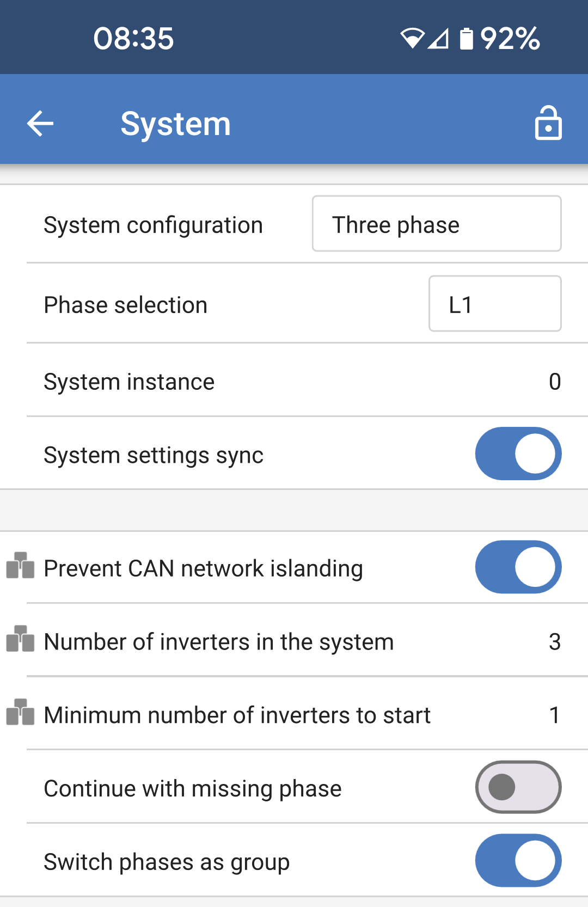Click the icon beside Number of inverters
The image size is (588, 907).
coord(20,639)
